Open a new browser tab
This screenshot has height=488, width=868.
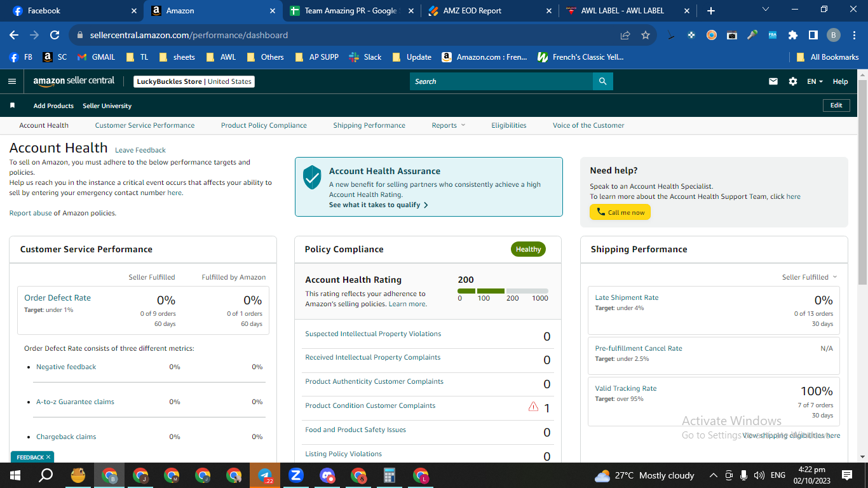[x=711, y=11]
